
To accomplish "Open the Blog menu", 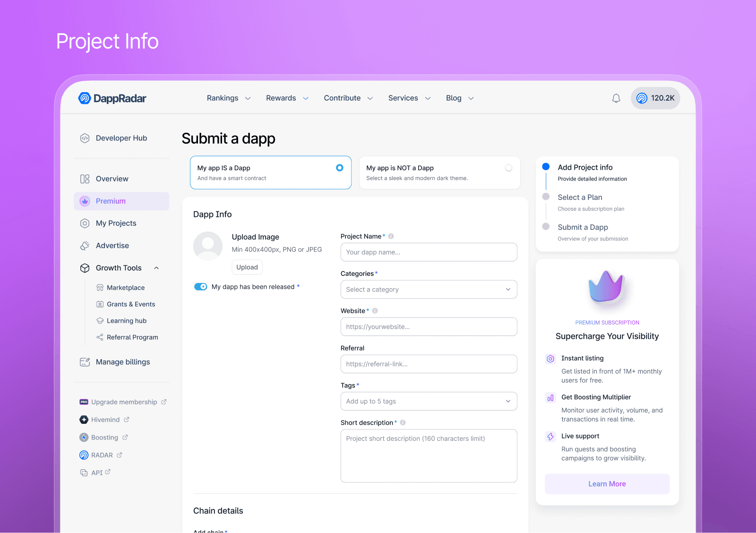I will (460, 98).
